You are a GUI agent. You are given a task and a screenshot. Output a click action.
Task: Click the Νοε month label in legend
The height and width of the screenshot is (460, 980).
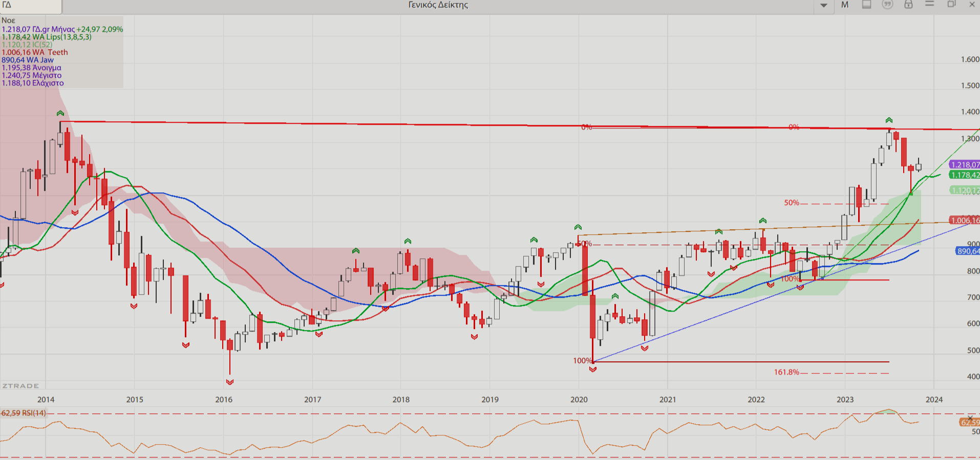[8, 20]
